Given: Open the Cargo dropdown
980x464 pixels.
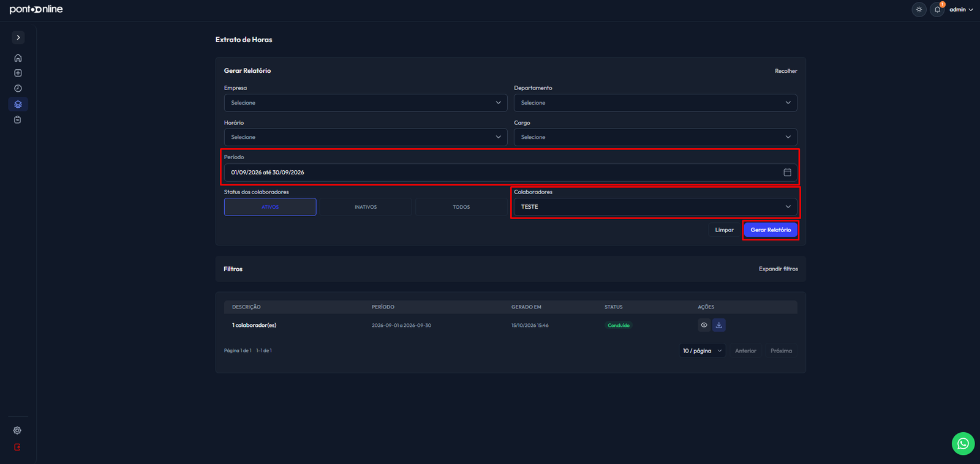Looking at the screenshot, I should pos(655,137).
